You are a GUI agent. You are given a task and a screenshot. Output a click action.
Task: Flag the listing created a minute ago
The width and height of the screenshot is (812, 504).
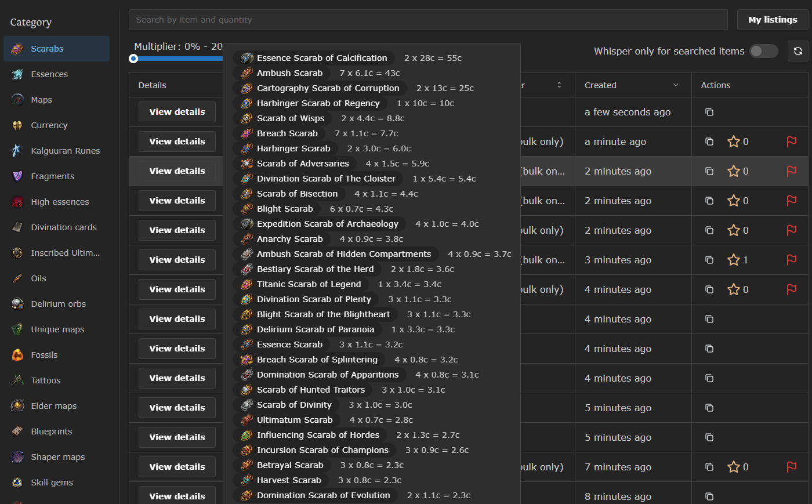[x=791, y=142]
